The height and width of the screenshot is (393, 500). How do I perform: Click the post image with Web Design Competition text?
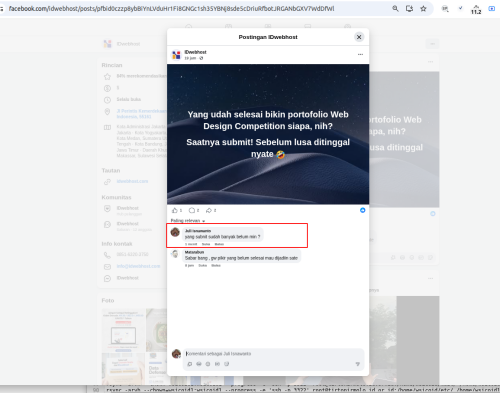tap(268, 134)
